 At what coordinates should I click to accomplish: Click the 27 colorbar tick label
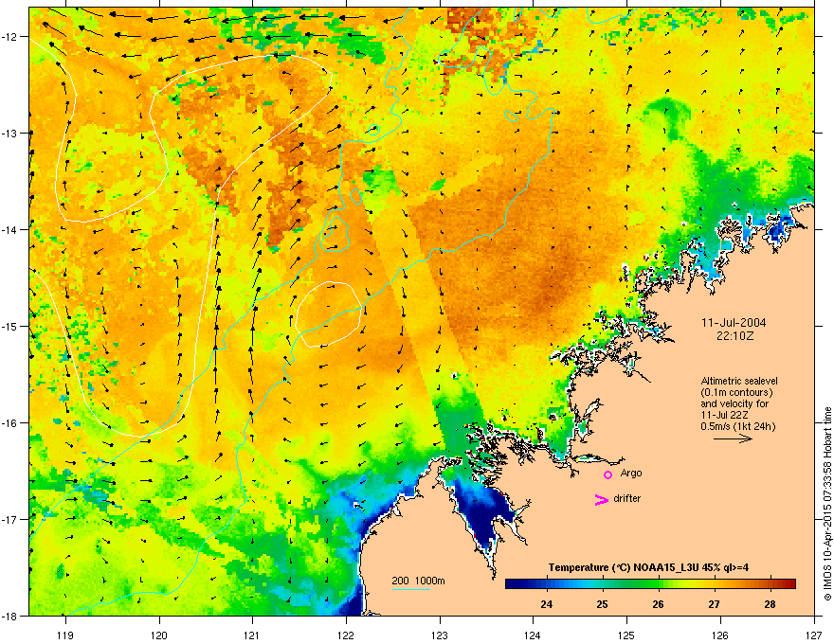point(714,604)
